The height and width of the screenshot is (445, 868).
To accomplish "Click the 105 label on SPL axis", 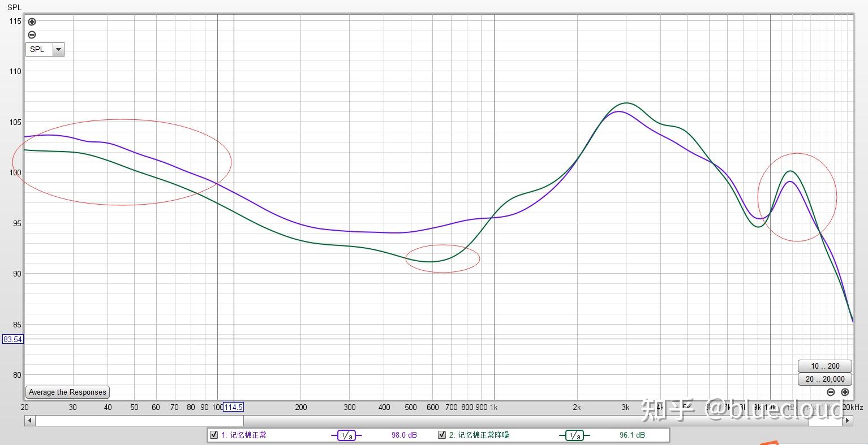I will [15, 122].
